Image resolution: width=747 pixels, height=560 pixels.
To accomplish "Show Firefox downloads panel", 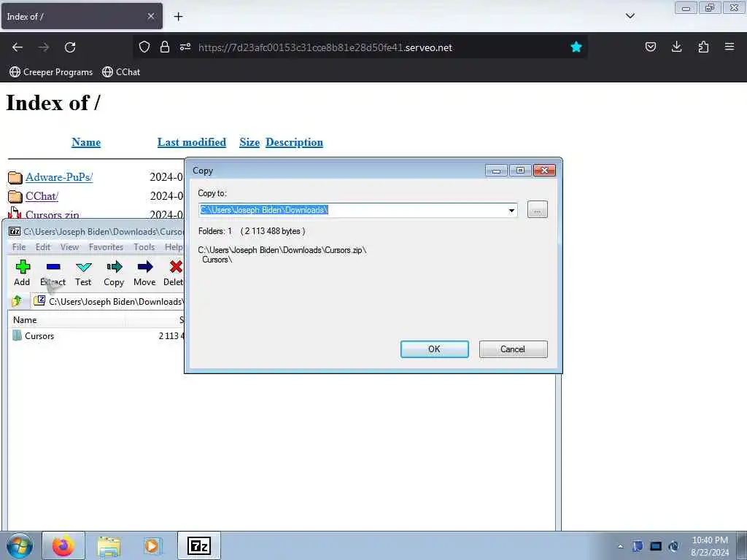I will click(x=676, y=47).
